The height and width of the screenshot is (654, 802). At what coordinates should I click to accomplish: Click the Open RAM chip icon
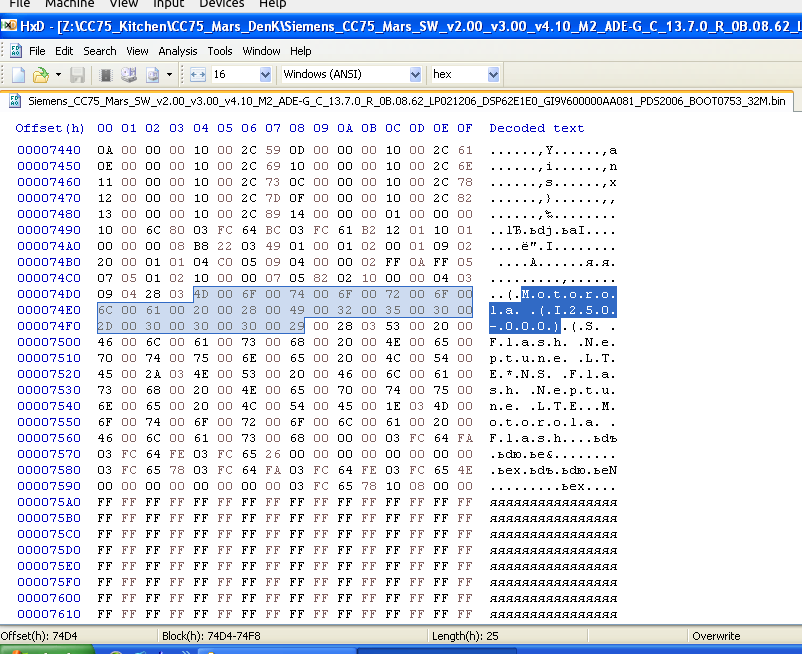coord(106,75)
